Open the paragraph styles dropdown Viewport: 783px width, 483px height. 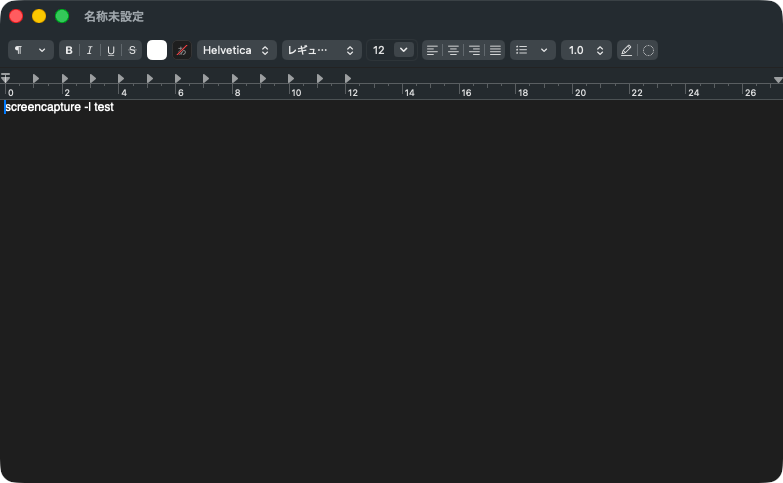click(x=30, y=50)
